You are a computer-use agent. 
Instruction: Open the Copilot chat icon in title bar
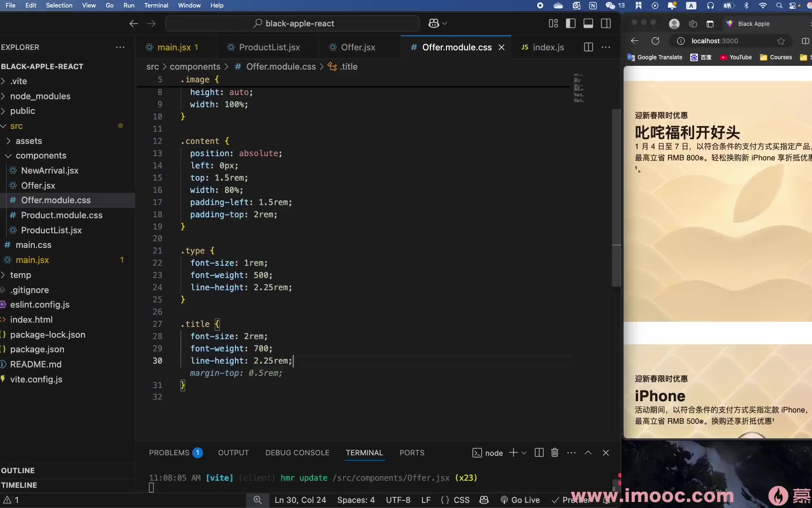tap(434, 24)
